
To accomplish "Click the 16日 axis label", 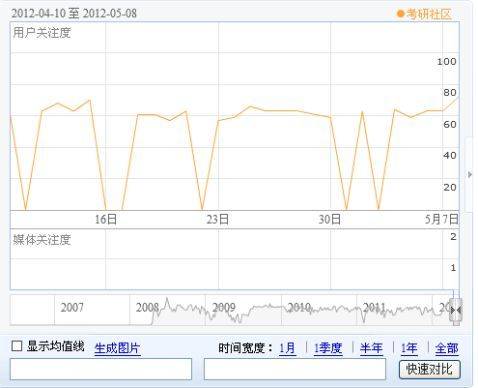I will coord(106,219).
